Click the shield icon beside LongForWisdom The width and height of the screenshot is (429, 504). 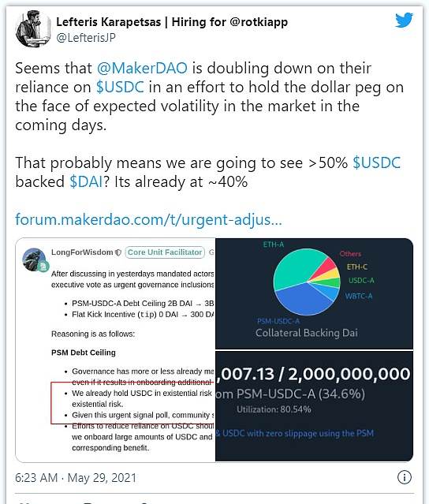tap(118, 252)
